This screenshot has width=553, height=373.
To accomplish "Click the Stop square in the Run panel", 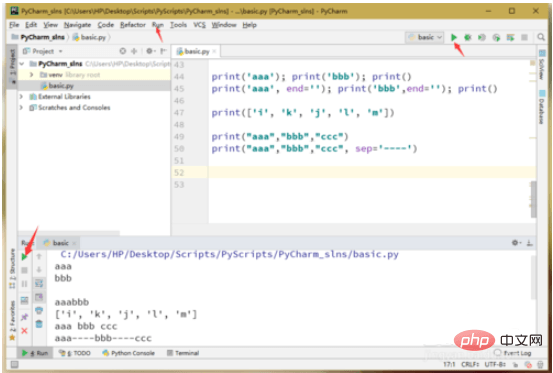I will (24, 270).
